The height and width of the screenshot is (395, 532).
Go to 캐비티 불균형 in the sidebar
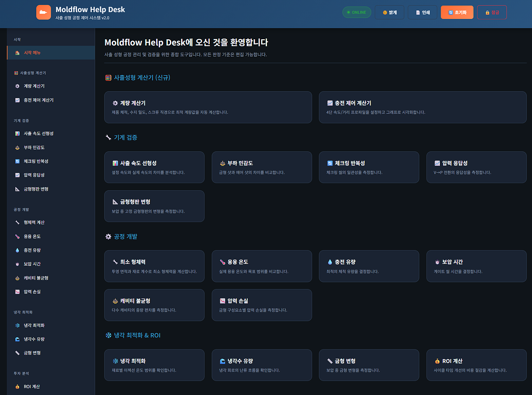click(x=51, y=278)
